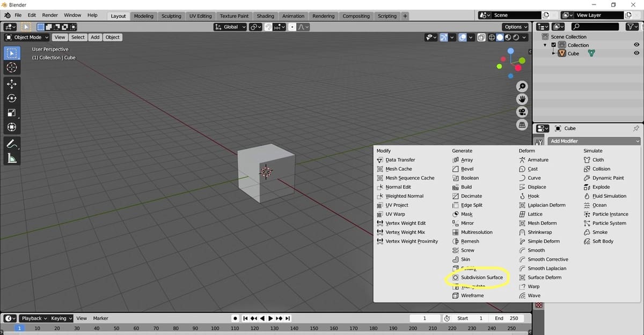Add a new workspace tab with plus
The height and width of the screenshot is (335, 644).
coord(405,16)
